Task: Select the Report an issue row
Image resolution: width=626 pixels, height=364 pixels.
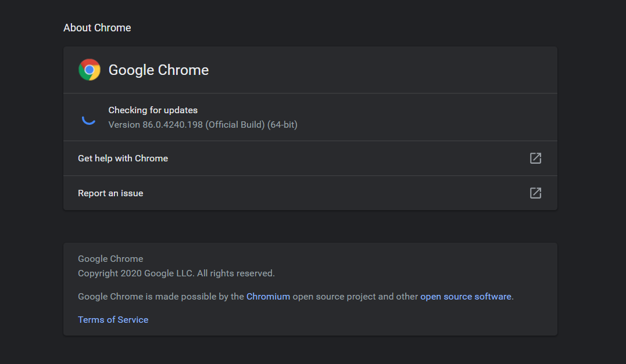Action: tap(110, 193)
